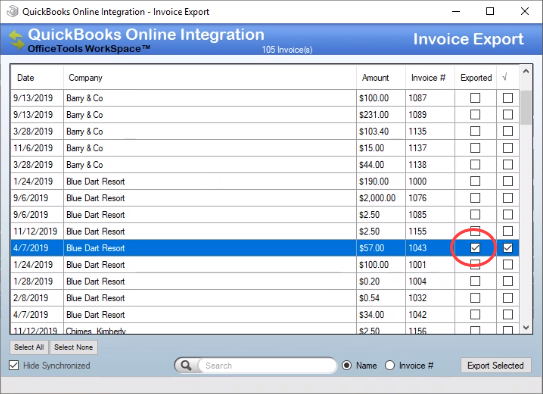Click the $231.00 amount cell
Screen dimensions: 543x394
click(381, 115)
